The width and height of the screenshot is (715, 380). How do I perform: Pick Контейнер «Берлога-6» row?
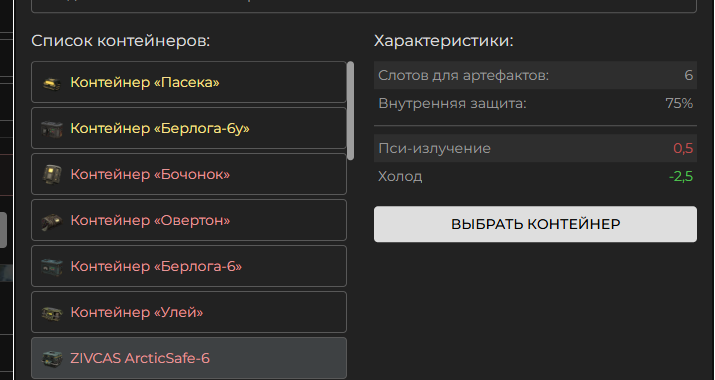click(x=189, y=266)
